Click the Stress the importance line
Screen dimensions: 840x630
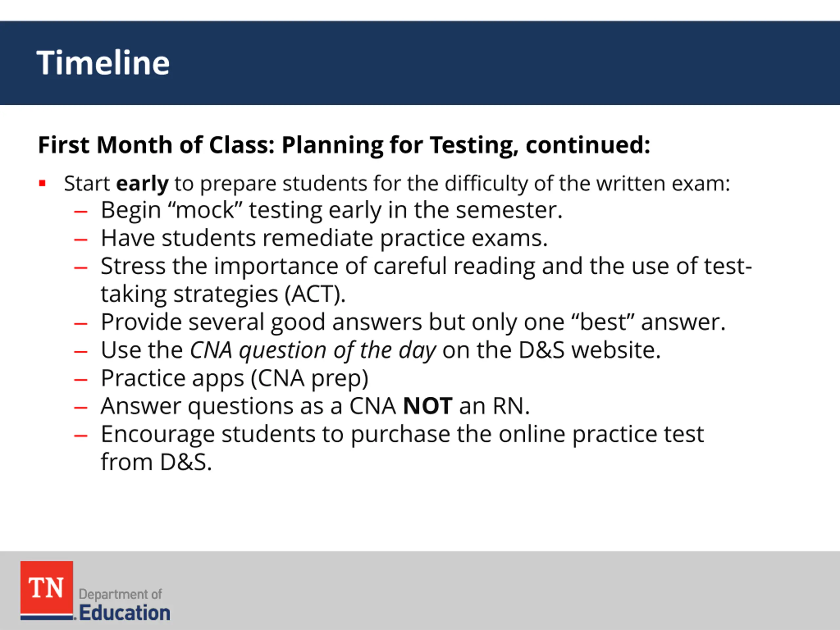click(x=426, y=266)
